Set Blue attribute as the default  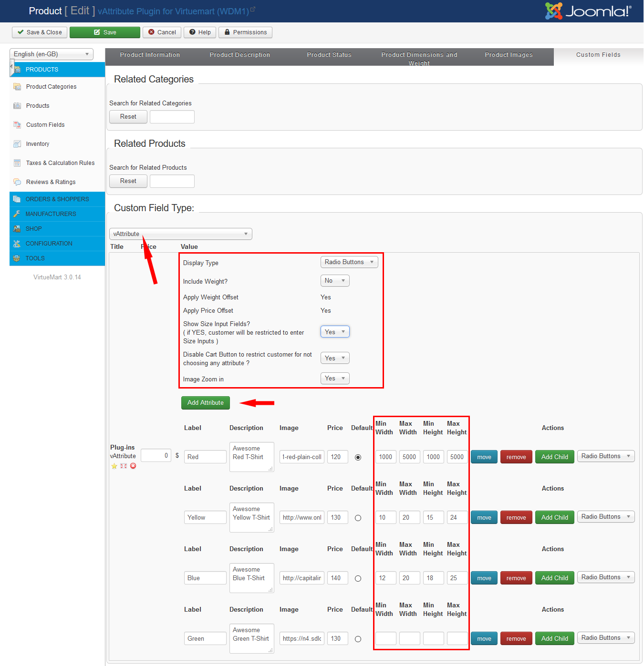coord(358,578)
